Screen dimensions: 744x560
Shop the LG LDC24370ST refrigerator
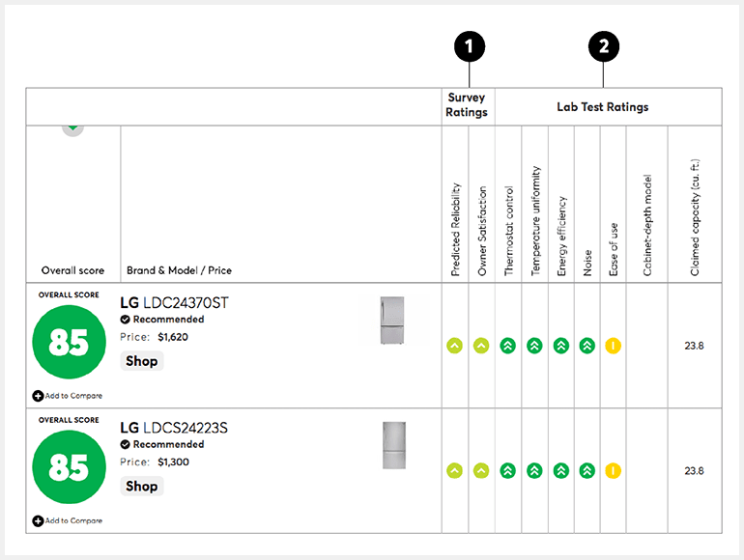point(142,361)
